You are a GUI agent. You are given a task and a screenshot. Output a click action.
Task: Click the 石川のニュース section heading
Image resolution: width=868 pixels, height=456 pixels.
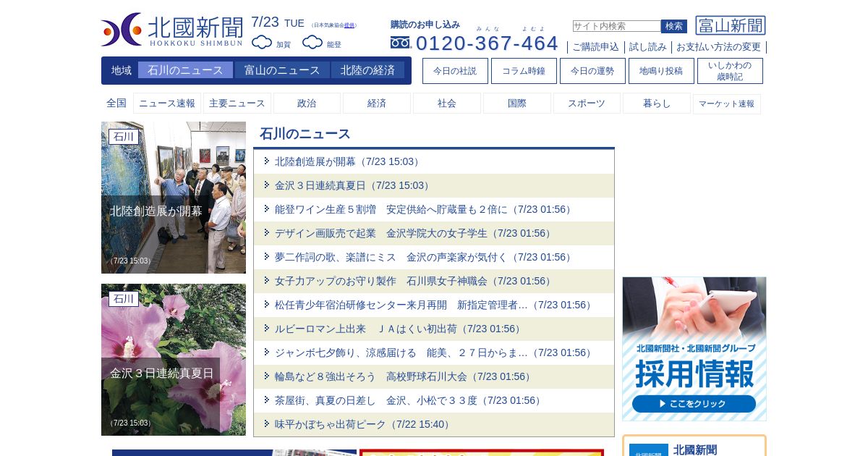[x=305, y=134]
